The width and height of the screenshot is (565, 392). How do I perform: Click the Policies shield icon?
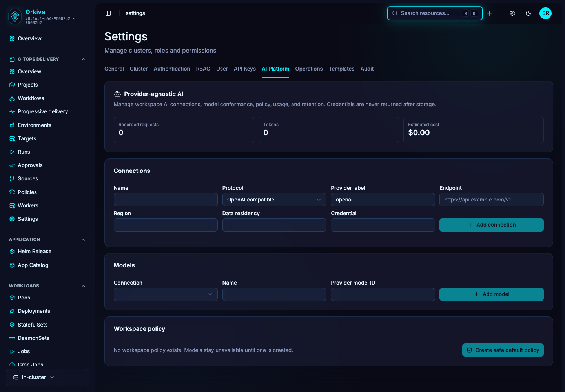coord(12,192)
